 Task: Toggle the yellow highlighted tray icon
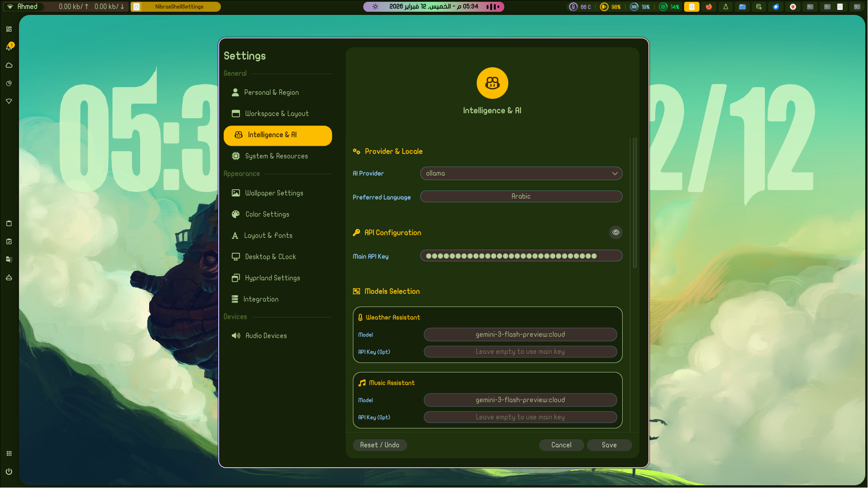(x=691, y=7)
